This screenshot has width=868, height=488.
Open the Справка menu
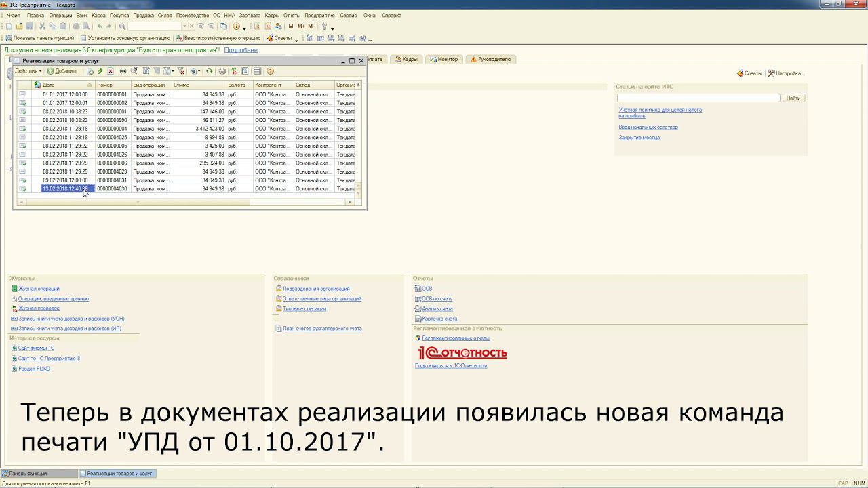391,15
